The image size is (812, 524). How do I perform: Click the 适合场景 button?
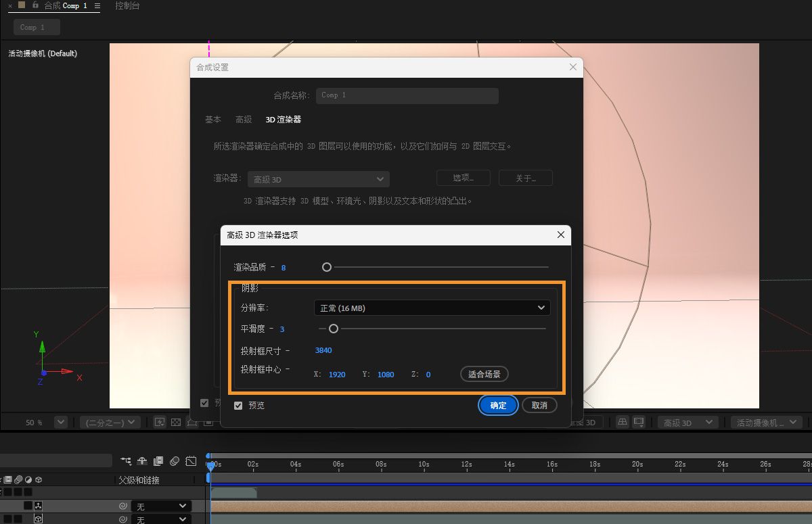coord(484,374)
